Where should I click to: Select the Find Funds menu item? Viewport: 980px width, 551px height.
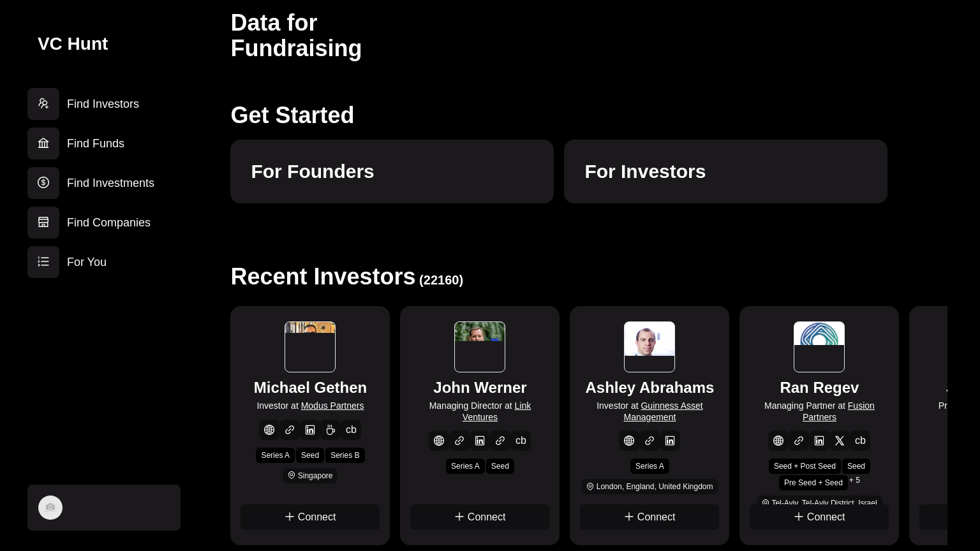(96, 143)
